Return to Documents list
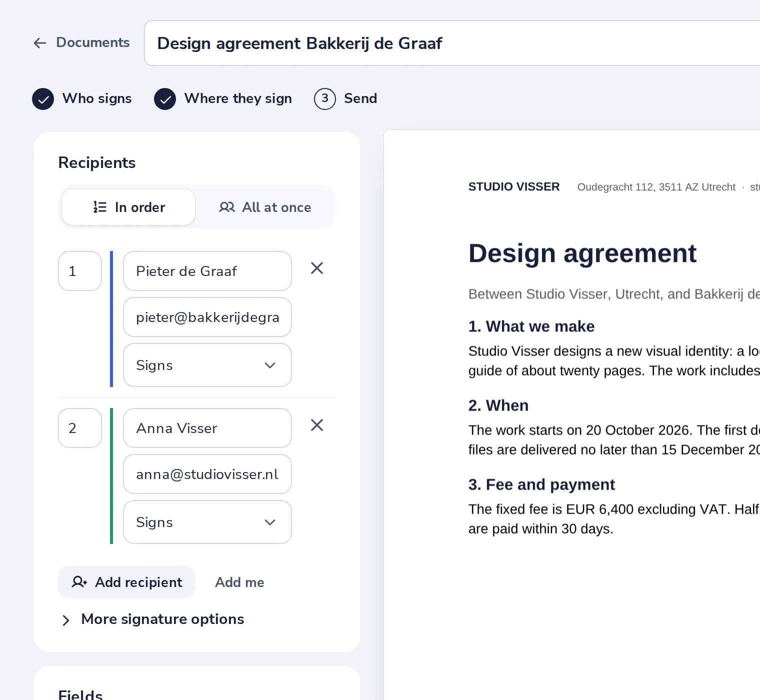Screen dimensions: 760x700 (x=81, y=43)
